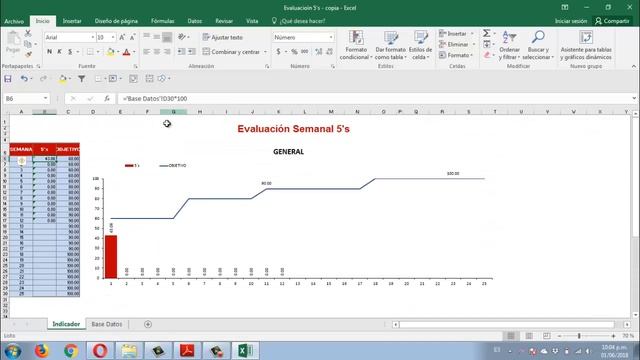640x360 pixels.
Task: Toggle italic K formatting
Action: [60, 51]
